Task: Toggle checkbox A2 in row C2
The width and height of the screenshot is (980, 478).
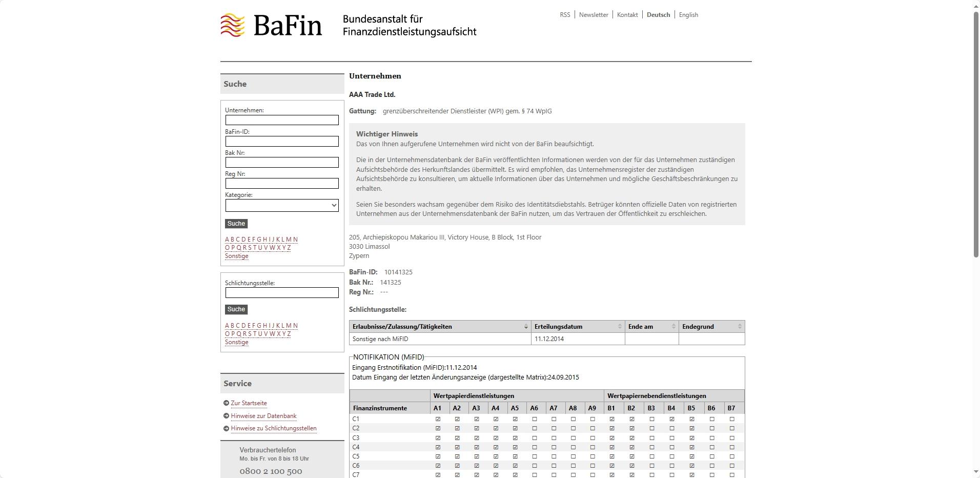Action: coord(457,428)
